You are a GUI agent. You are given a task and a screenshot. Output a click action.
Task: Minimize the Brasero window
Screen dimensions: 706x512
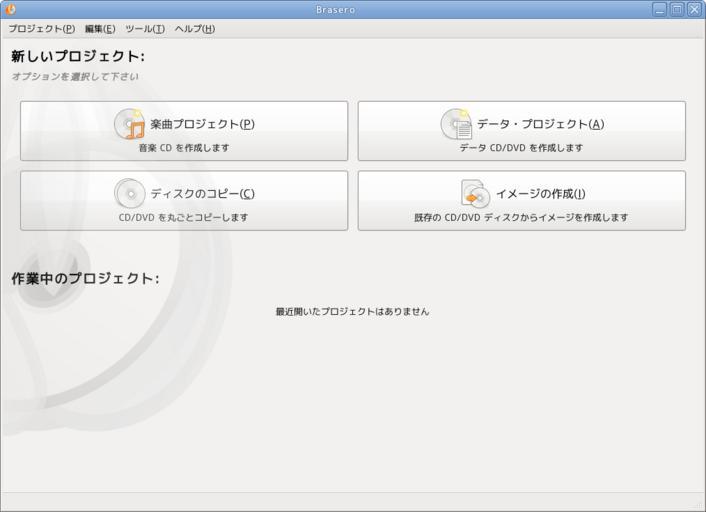[x=659, y=9]
